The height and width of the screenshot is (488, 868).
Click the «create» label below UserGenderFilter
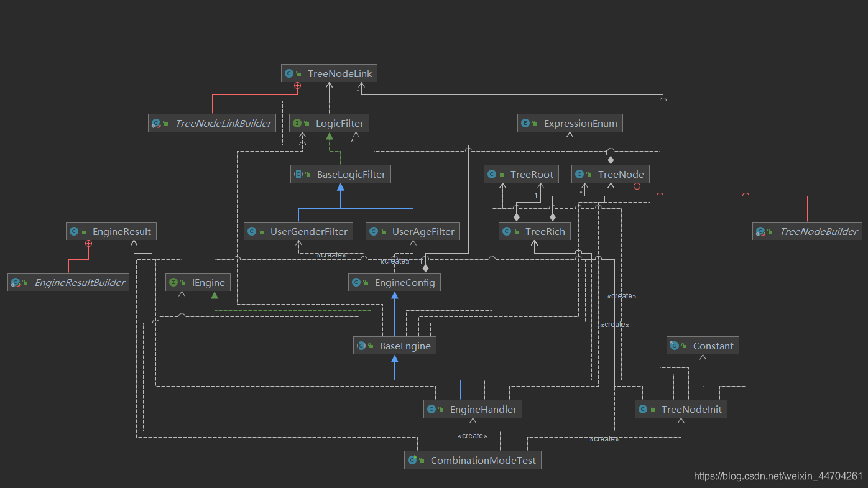click(331, 255)
